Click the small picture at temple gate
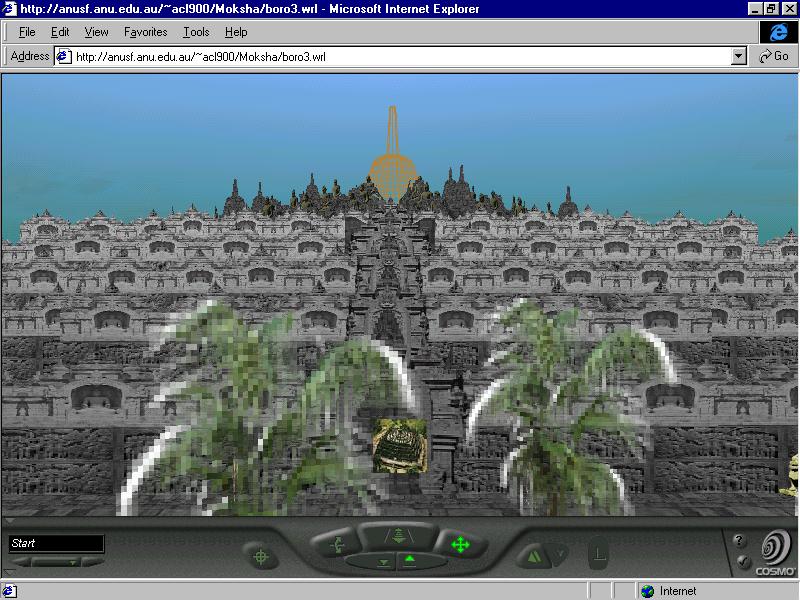The image size is (800, 600). [x=399, y=445]
